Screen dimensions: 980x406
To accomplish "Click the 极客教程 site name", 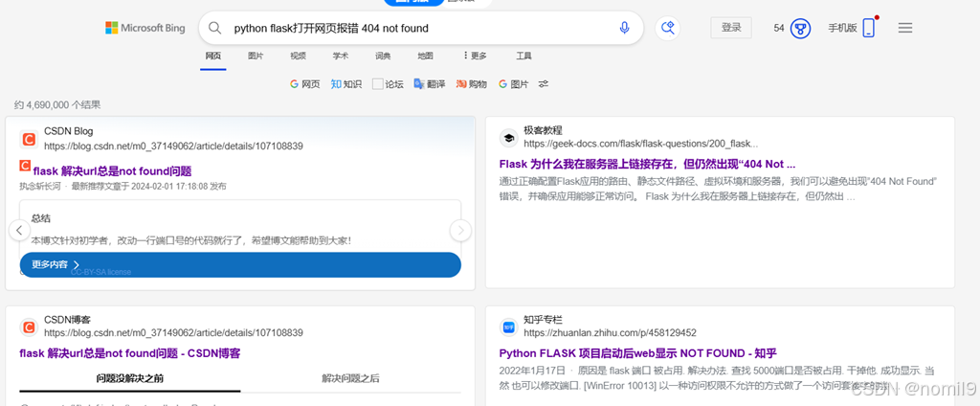I will (544, 130).
